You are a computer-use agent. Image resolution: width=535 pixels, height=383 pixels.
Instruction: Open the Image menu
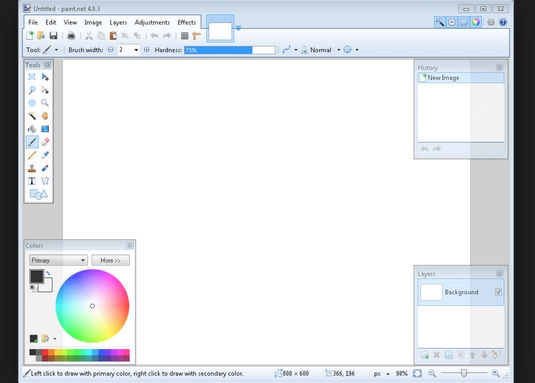(x=93, y=23)
